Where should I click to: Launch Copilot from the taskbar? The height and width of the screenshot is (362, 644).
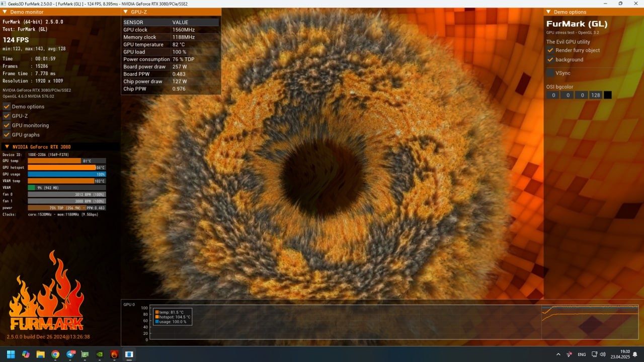click(x=26, y=354)
